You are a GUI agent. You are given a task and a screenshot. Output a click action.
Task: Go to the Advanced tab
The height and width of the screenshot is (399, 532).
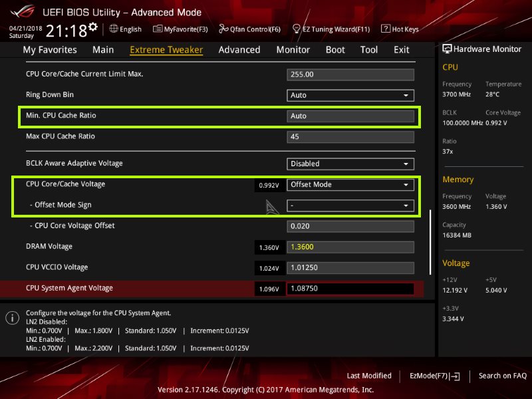(x=239, y=50)
